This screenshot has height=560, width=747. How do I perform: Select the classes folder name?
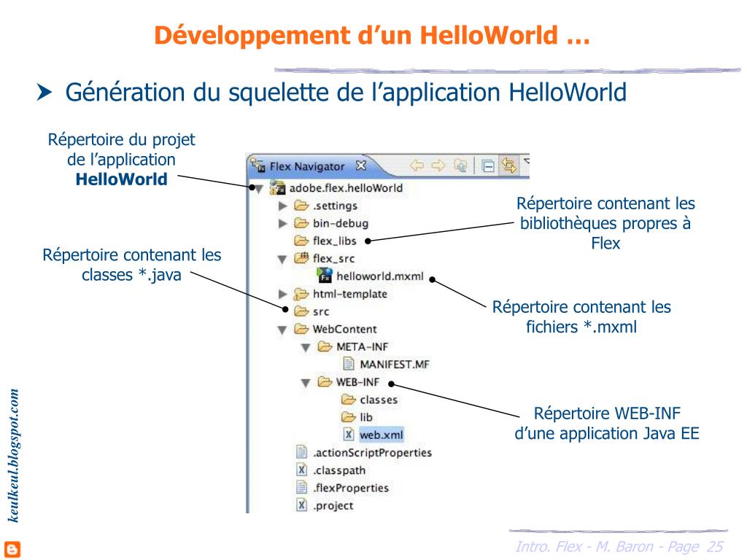[x=379, y=400]
